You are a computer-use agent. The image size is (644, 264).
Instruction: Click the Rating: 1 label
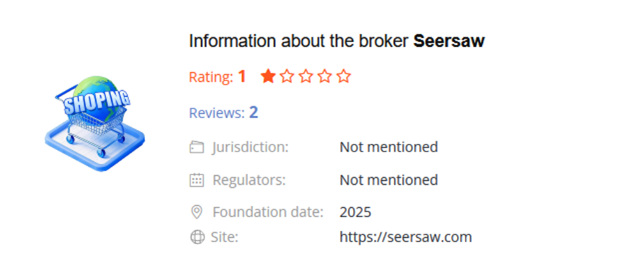[217, 77]
